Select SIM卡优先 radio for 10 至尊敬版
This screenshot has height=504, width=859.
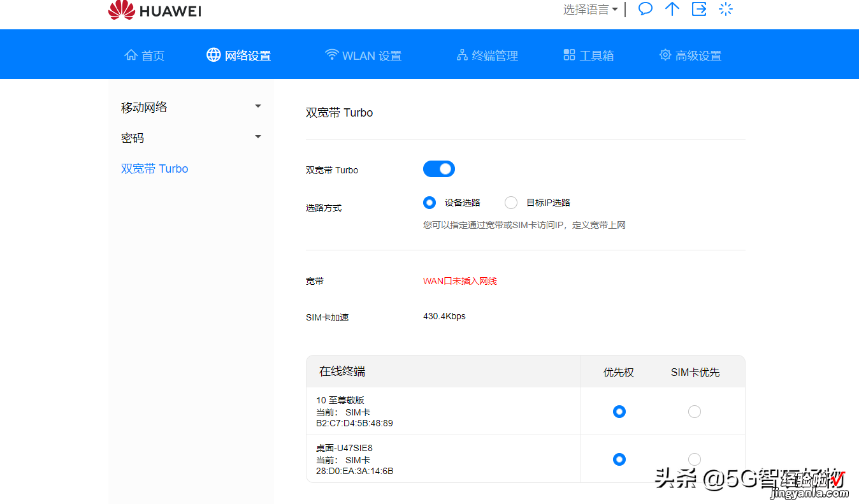[x=695, y=412]
